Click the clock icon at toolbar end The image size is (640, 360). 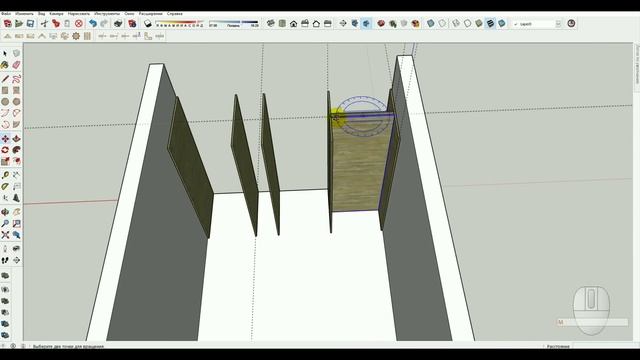point(571,24)
